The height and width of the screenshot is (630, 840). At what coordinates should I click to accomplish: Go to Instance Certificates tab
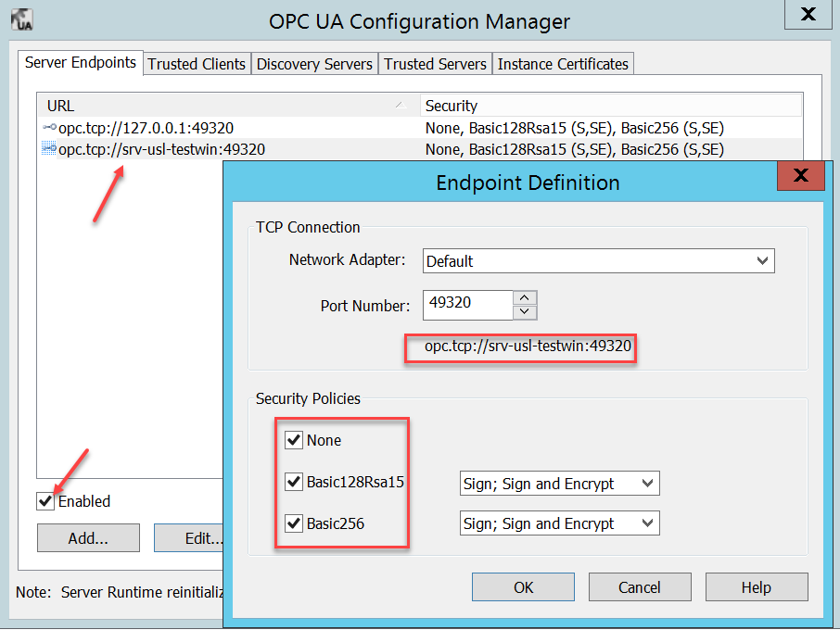[x=563, y=64]
